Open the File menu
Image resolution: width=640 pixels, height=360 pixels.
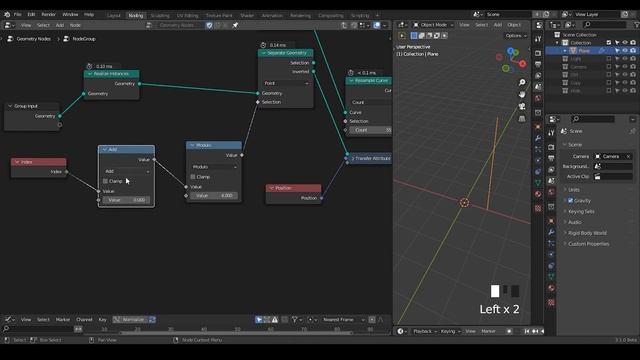pyautogui.click(x=18, y=14)
